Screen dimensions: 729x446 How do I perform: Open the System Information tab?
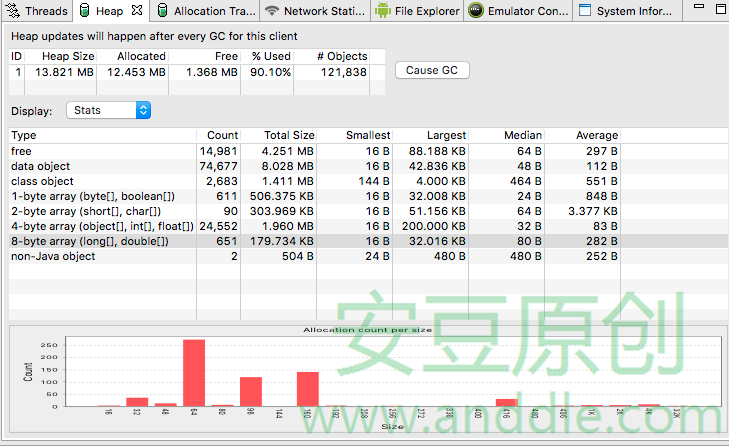(x=634, y=11)
